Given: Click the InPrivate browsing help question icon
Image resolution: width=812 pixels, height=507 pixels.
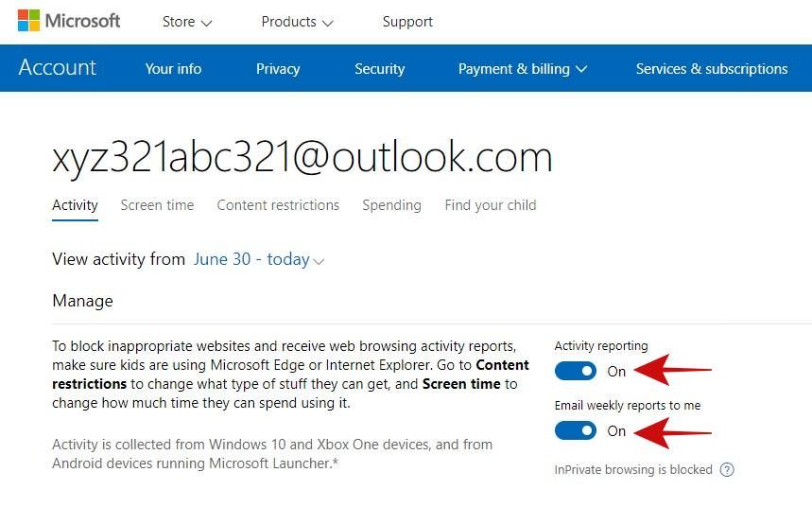Looking at the screenshot, I should pos(727,470).
